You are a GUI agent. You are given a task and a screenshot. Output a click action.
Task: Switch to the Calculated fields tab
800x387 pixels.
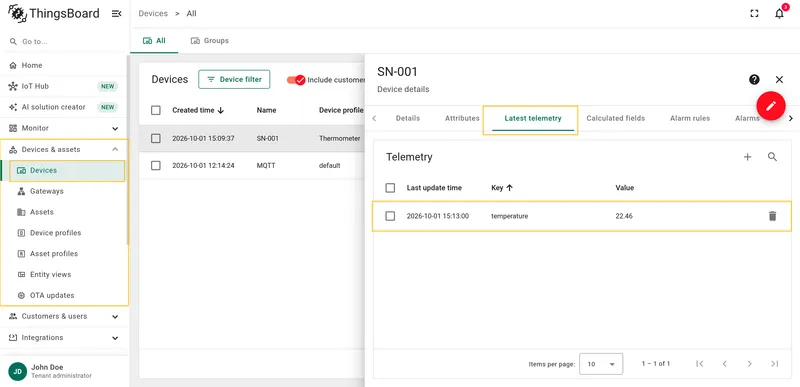[x=615, y=118]
